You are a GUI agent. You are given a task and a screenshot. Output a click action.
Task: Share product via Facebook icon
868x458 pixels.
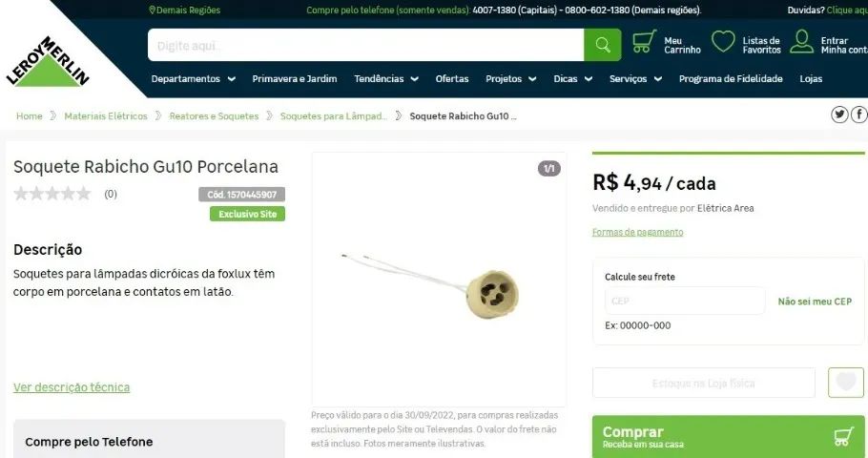[859, 114]
